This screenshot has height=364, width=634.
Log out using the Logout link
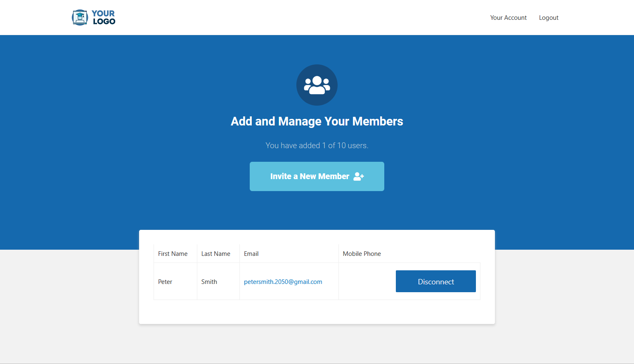549,18
